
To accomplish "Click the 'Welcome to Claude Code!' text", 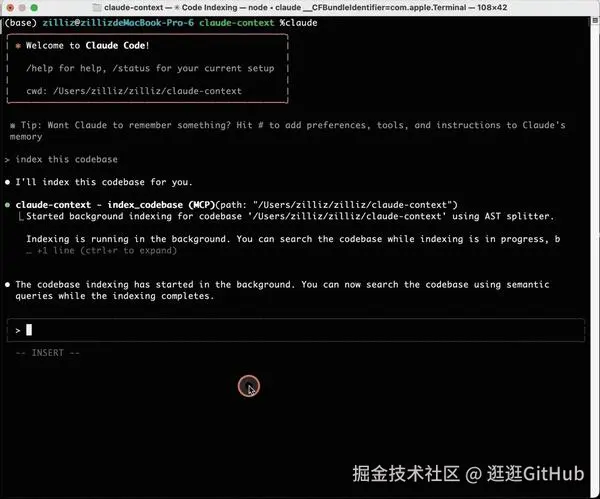I will click(87, 46).
